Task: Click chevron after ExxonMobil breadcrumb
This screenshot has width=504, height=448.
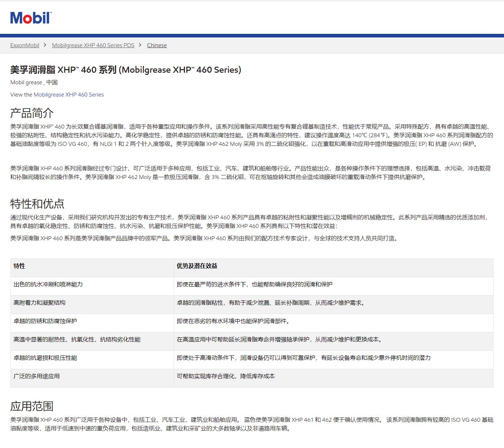Action: point(45,45)
